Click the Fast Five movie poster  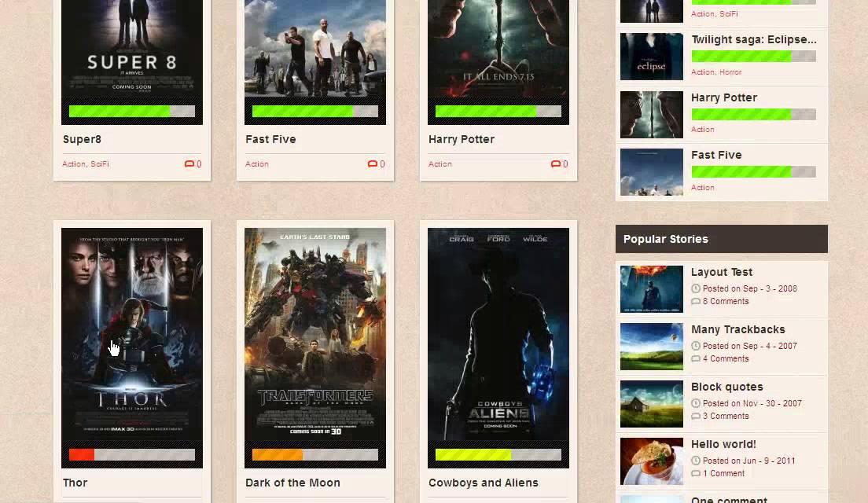[x=315, y=49]
